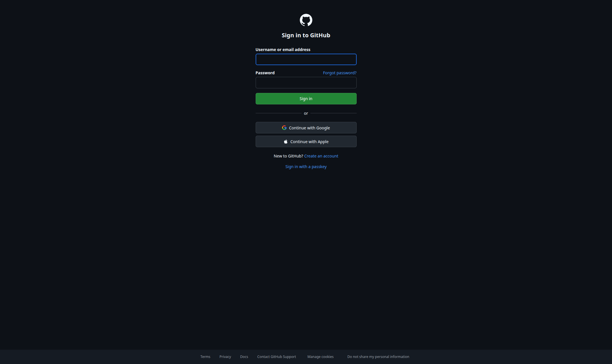Open the Forgot password page
Viewport: 612px width, 364px height.
coord(339,73)
